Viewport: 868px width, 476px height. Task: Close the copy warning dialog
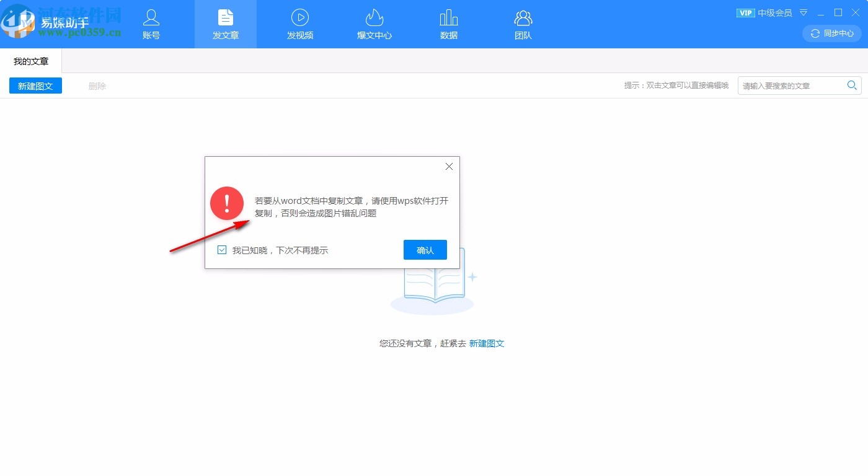coord(449,166)
